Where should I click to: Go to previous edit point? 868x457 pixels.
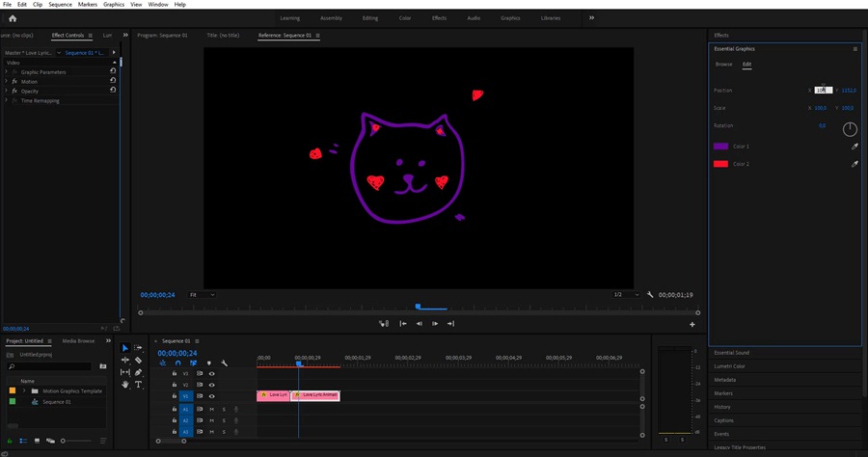[x=403, y=324]
